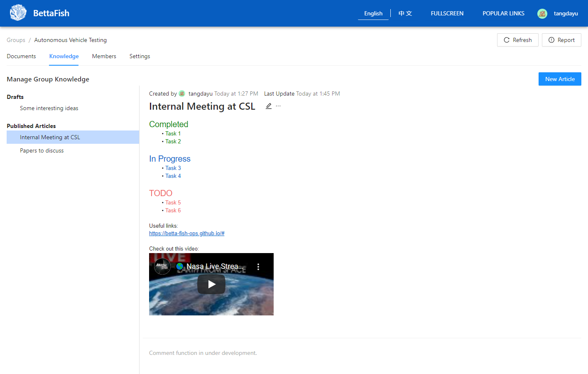Screen dimensions: 588x374
Task: Switch to the Members tab
Action: [104, 56]
